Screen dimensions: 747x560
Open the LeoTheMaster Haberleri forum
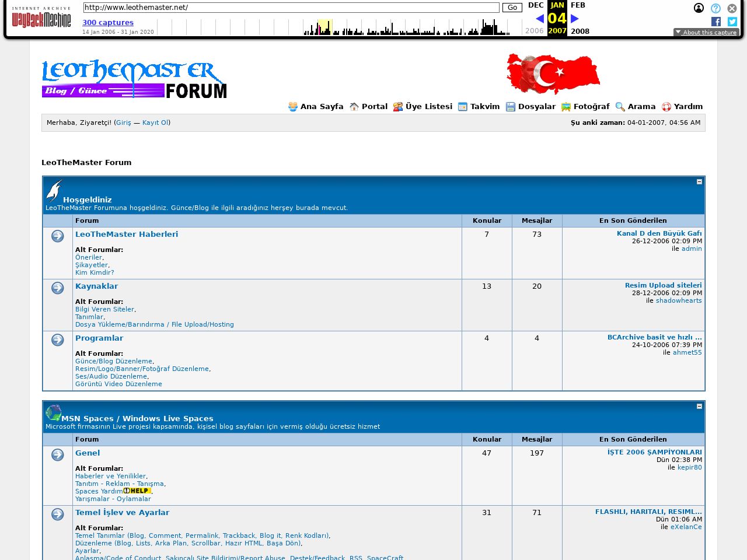[x=127, y=235]
